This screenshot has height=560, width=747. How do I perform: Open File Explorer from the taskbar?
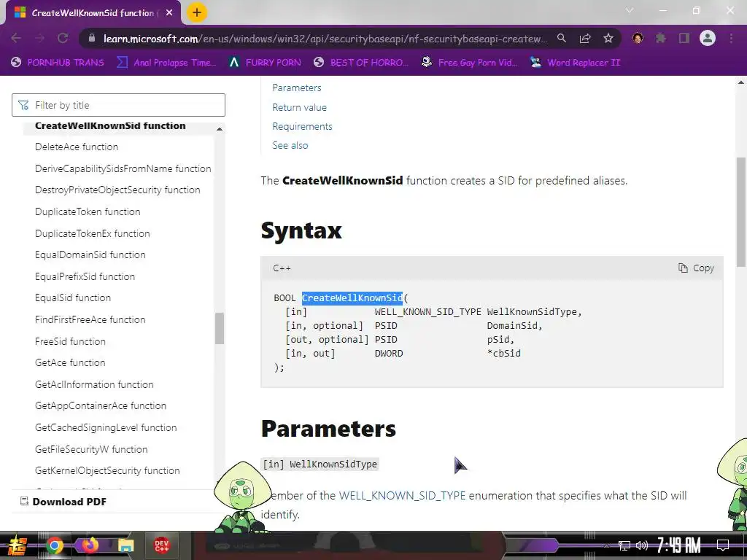125,545
